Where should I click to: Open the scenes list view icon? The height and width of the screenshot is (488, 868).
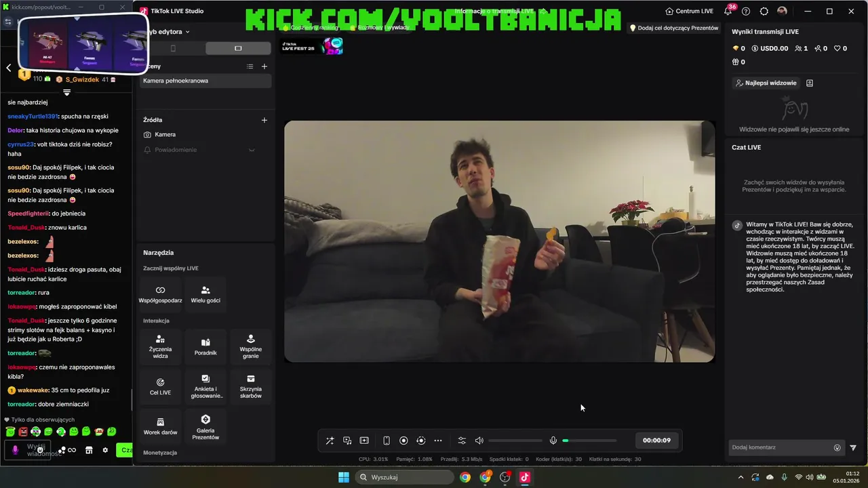pos(250,66)
